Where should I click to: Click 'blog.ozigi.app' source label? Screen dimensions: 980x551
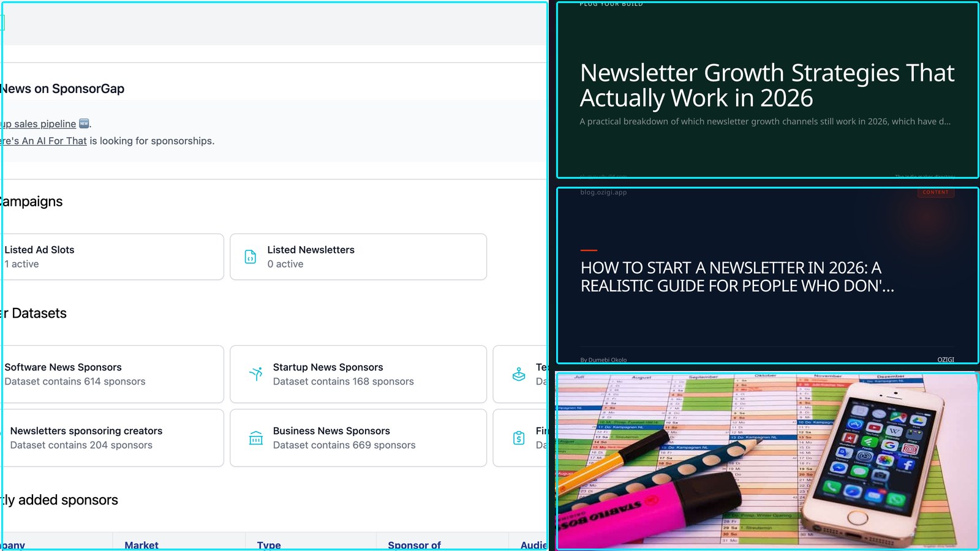coord(603,192)
